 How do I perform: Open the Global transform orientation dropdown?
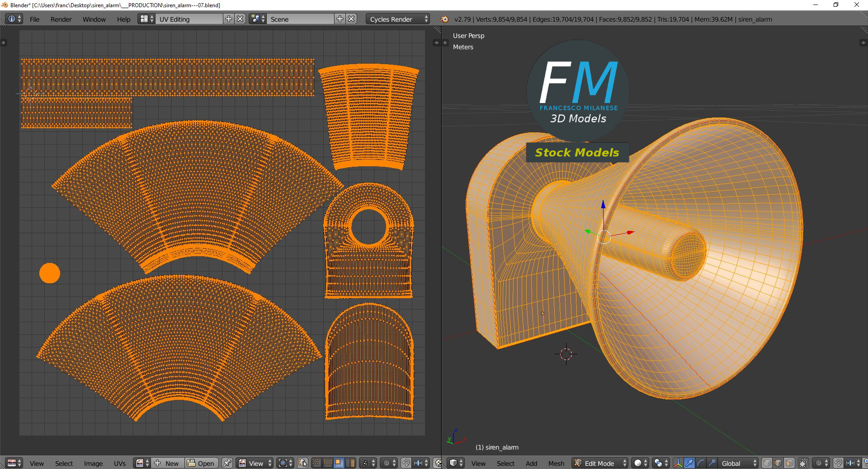[x=738, y=463]
